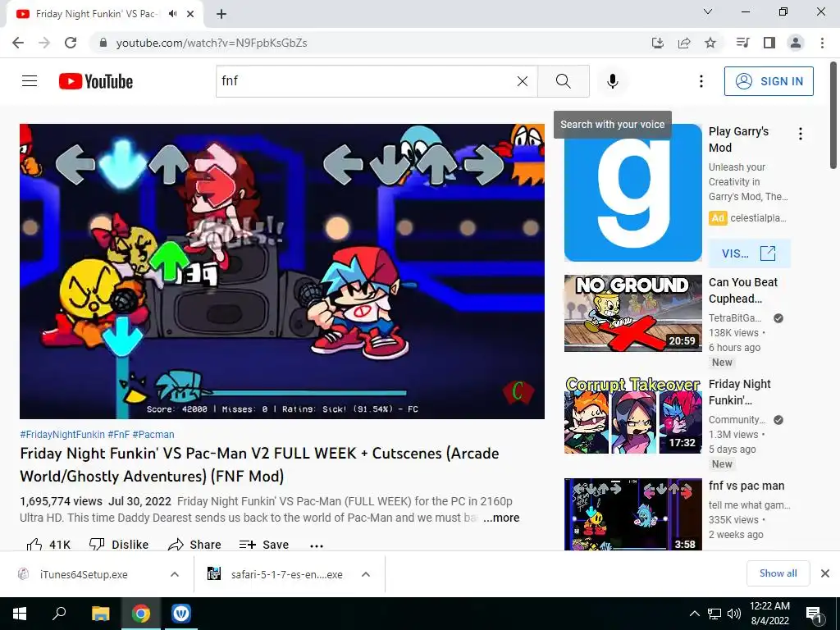Click the magnifier search button
The width and height of the screenshot is (840, 630).
(x=563, y=81)
